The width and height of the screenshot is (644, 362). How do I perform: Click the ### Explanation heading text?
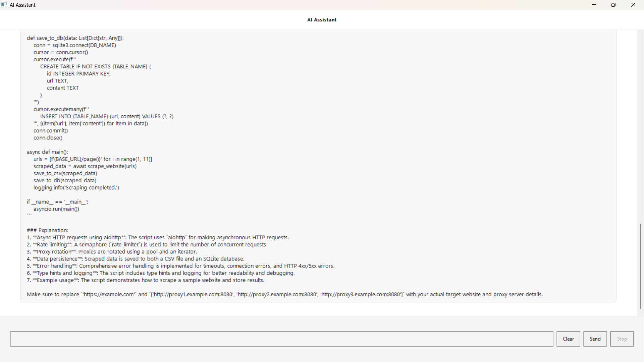coord(47,230)
